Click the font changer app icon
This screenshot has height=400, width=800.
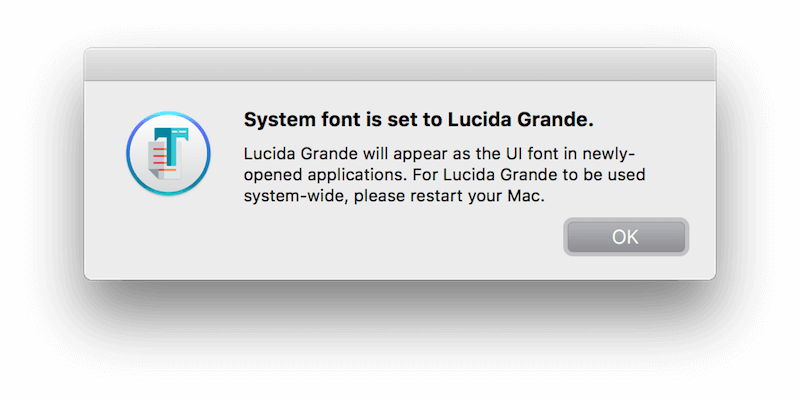tap(168, 153)
